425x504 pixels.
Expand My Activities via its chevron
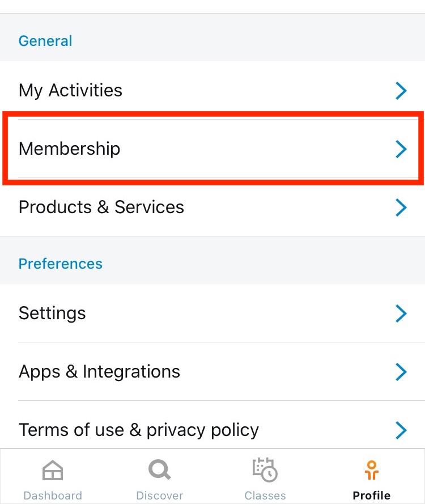(401, 90)
